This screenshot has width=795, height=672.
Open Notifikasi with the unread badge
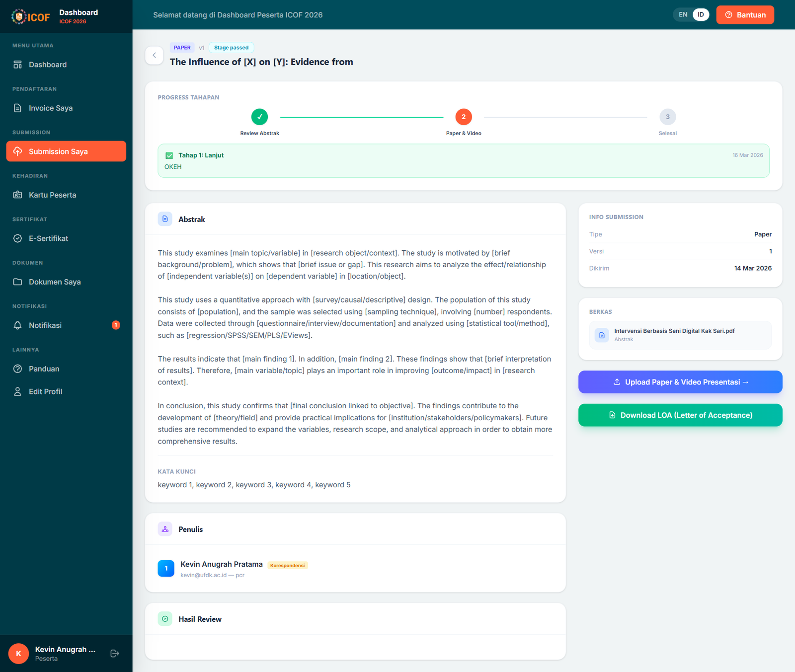click(x=45, y=325)
